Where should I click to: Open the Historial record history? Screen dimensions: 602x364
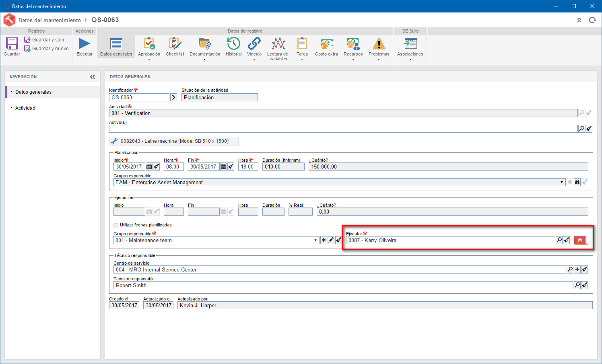[233, 47]
